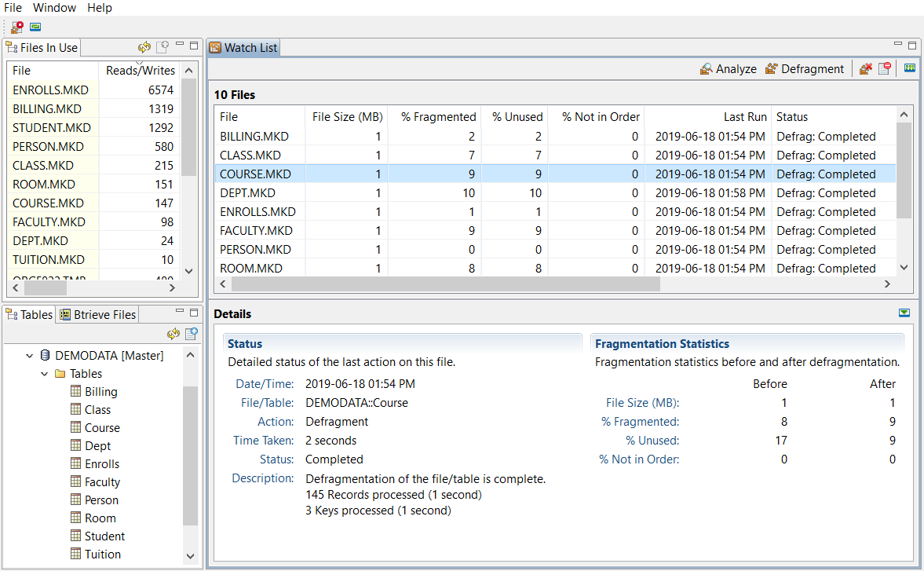
Task: Select ROOM.MKD row in the watch list
Action: click(554, 268)
